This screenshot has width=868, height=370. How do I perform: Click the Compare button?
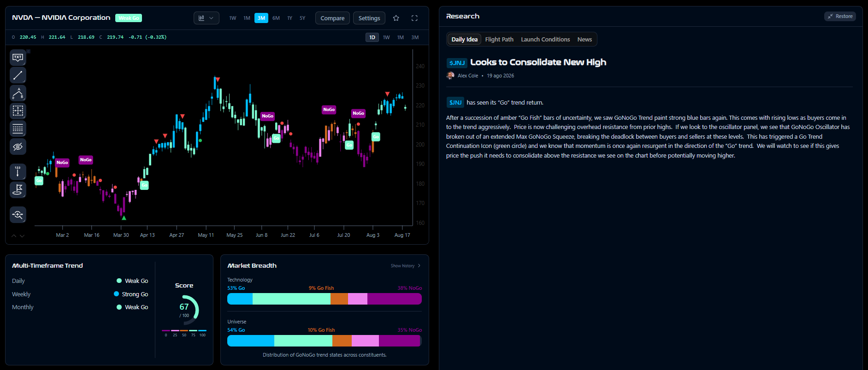tap(332, 18)
